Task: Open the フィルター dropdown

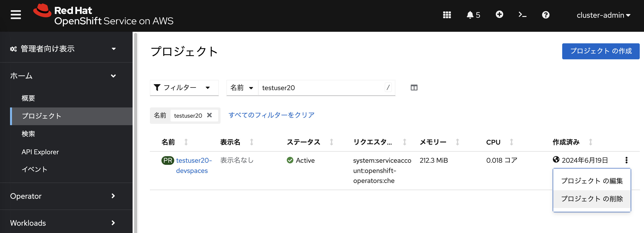Action: [184, 88]
